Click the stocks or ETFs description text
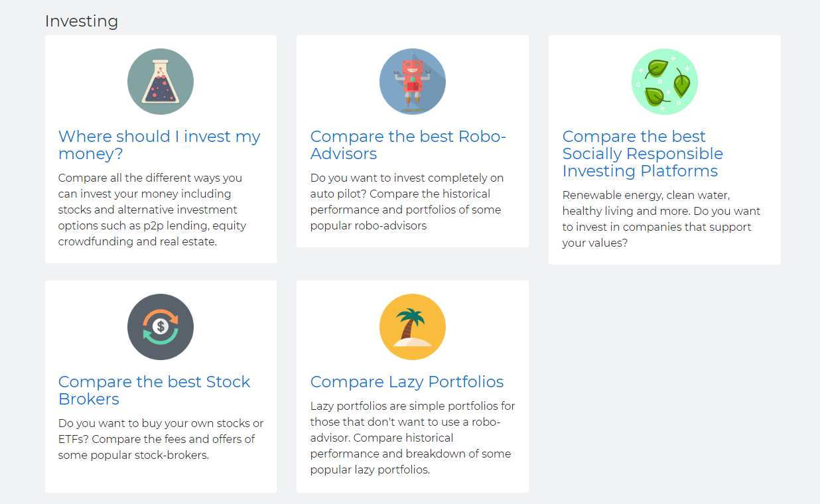The image size is (820, 504). (x=161, y=439)
